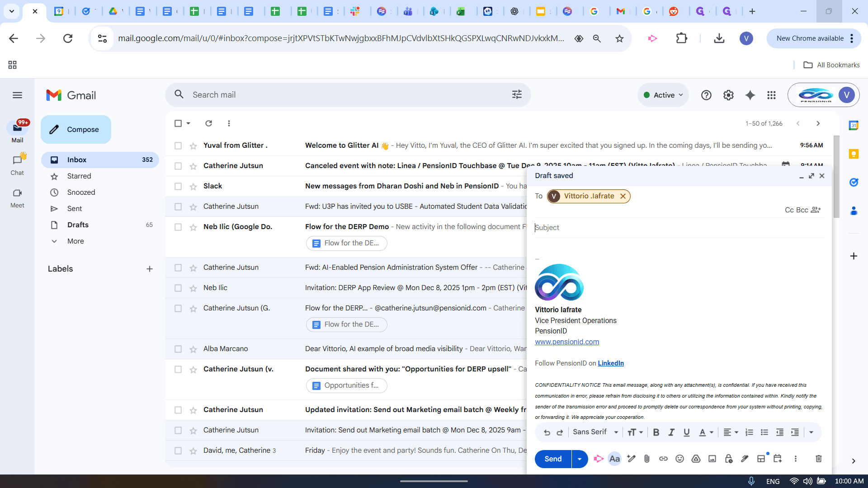
Task: Refresh the inbox message list
Action: point(208,123)
